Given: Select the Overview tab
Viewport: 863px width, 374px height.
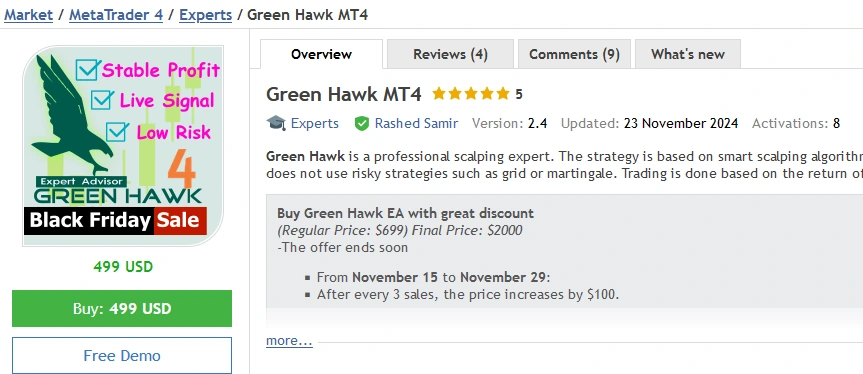Looking at the screenshot, I should [x=321, y=54].
